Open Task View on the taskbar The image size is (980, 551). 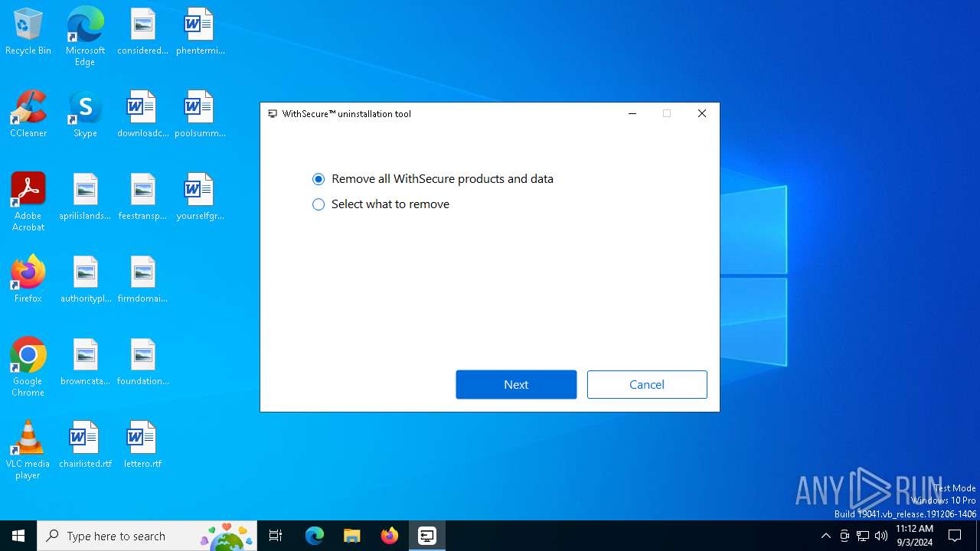tap(276, 536)
